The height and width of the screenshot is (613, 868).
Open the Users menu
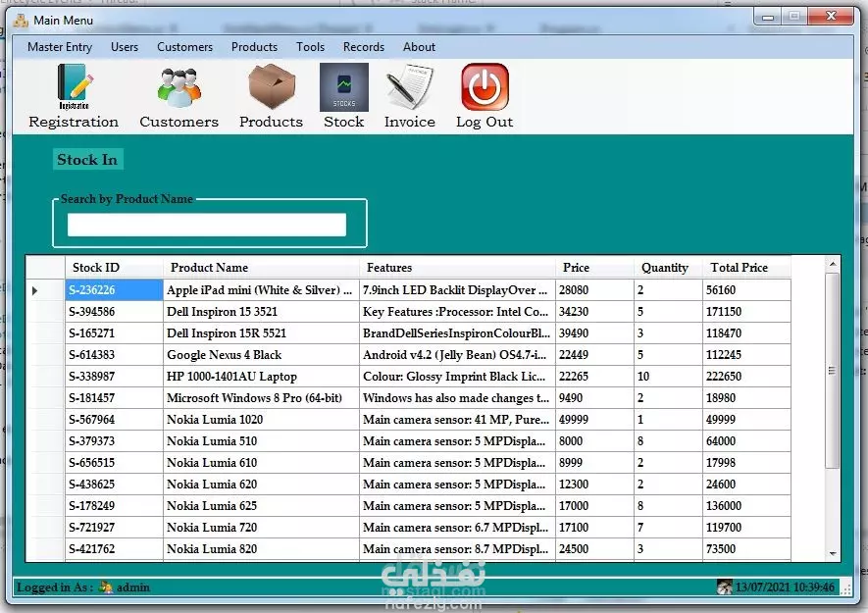(x=125, y=47)
